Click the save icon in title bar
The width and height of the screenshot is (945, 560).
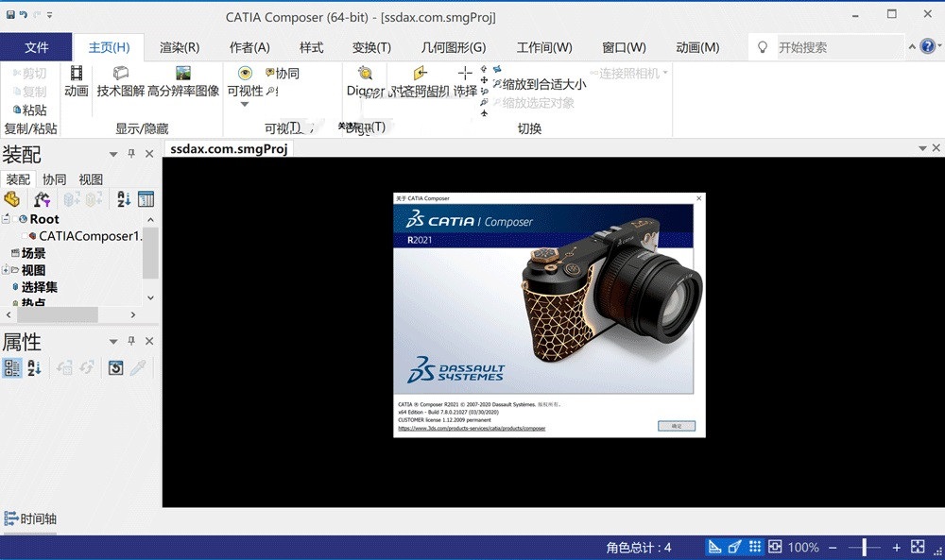click(x=10, y=14)
